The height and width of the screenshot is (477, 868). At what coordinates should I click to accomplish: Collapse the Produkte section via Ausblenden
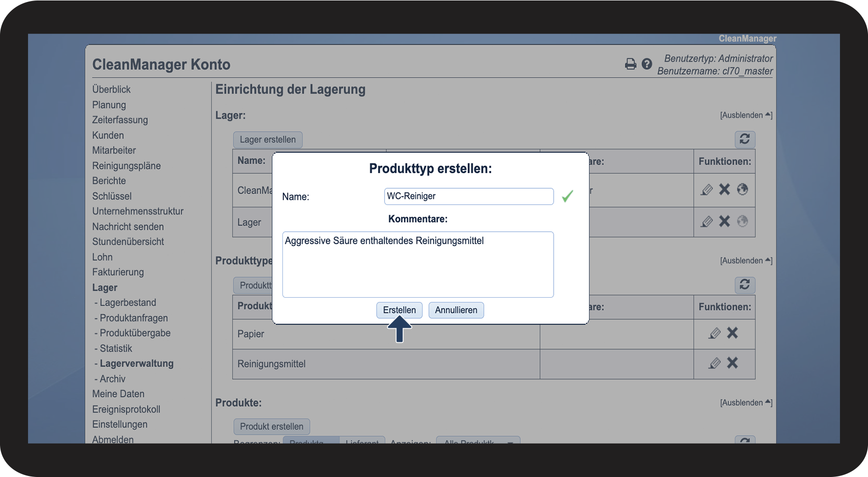[x=746, y=402]
